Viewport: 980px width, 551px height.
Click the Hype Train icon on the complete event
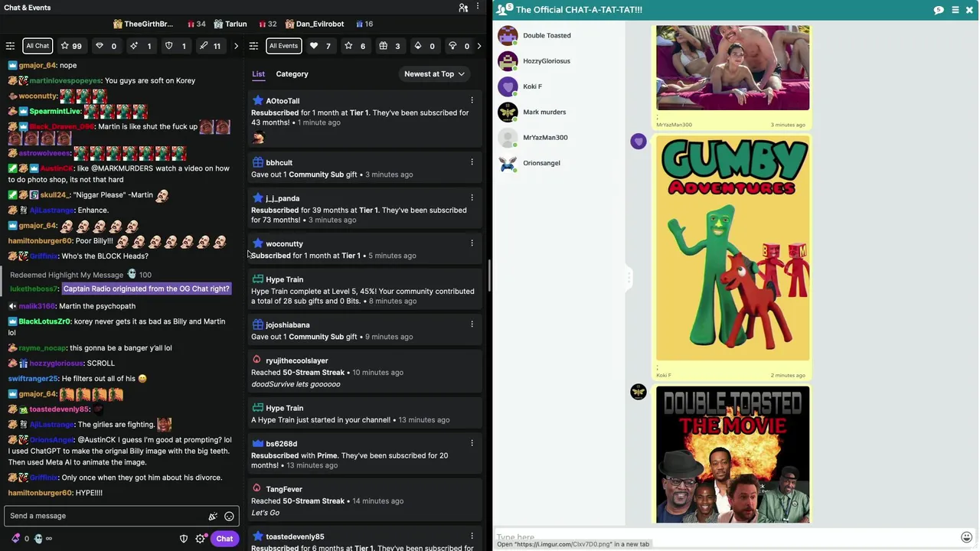257,279
